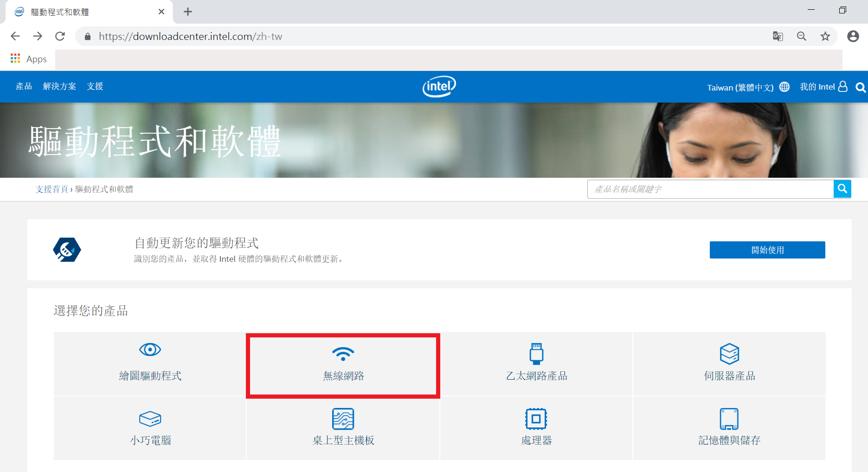Click the globe icon next to Taiwan (繁體中文)
Screen dimensions: 868x472
tap(784, 87)
